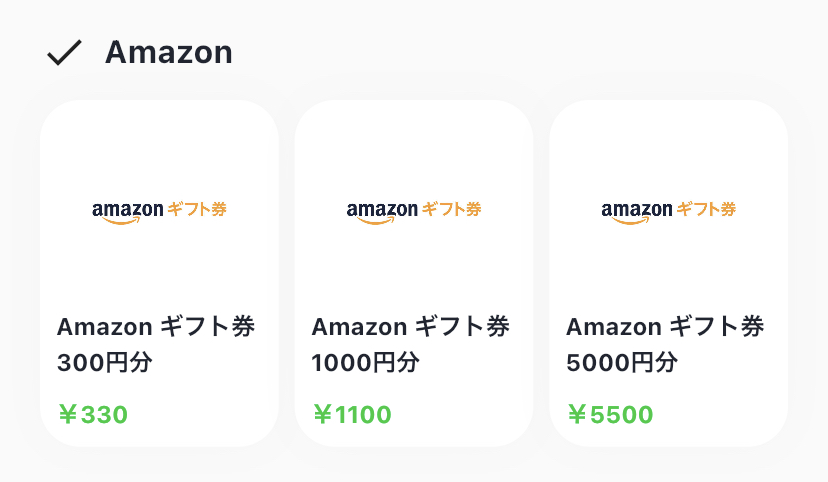Choose the Amazon ギフト券 5000円分 title
828x482 pixels.
pyautogui.click(x=665, y=344)
